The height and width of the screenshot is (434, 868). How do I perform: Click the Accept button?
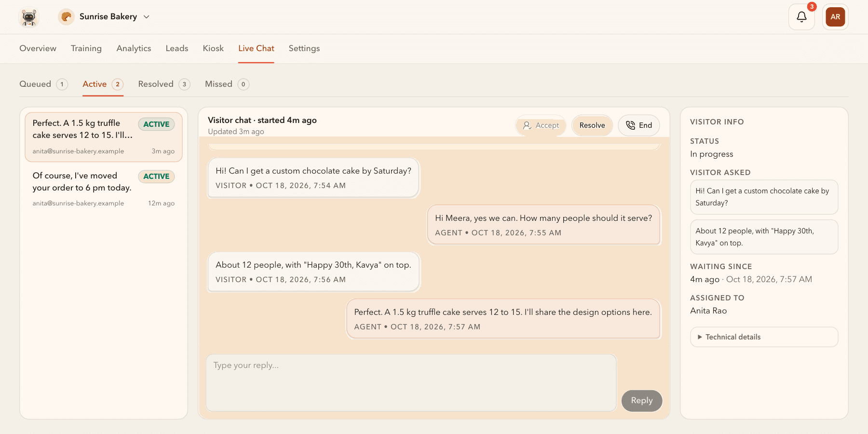pyautogui.click(x=541, y=125)
